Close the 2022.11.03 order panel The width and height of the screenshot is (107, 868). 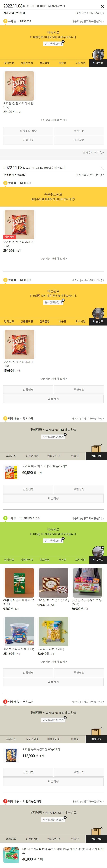102,168
